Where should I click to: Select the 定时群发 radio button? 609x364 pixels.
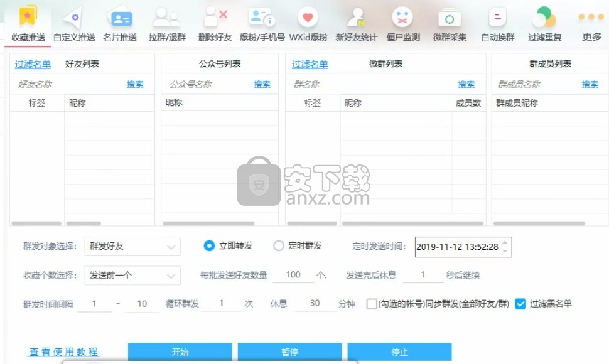pyautogui.click(x=279, y=245)
